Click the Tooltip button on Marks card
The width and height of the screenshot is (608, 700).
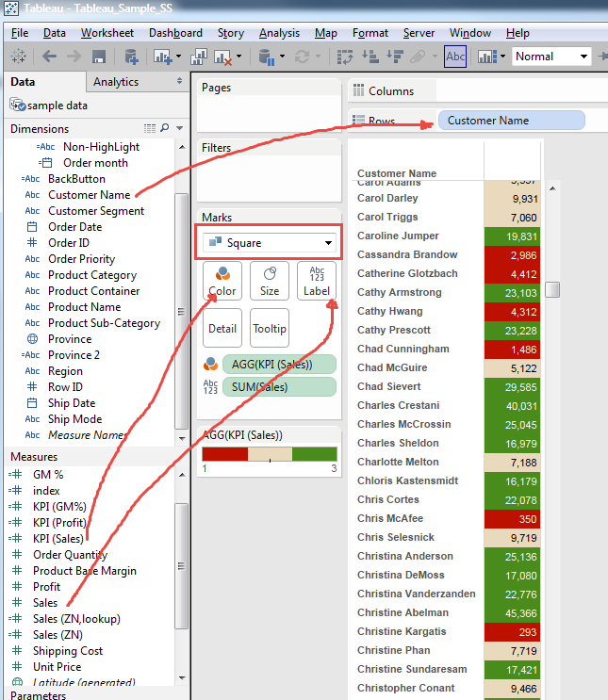[270, 328]
